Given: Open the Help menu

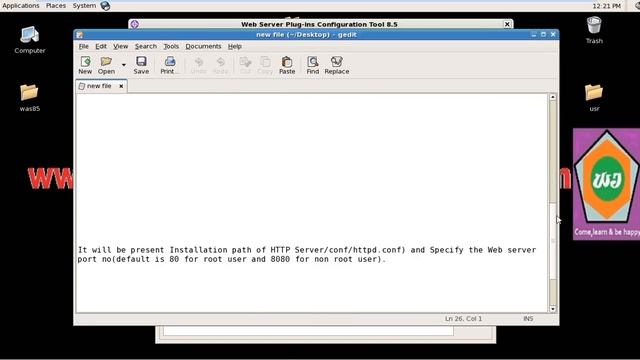Looking at the screenshot, I should [x=235, y=47].
